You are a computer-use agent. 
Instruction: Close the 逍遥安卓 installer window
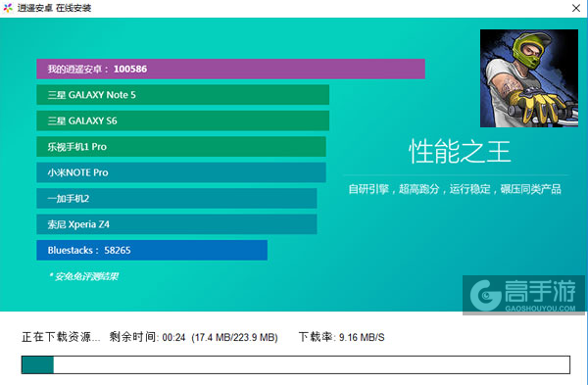point(576,8)
